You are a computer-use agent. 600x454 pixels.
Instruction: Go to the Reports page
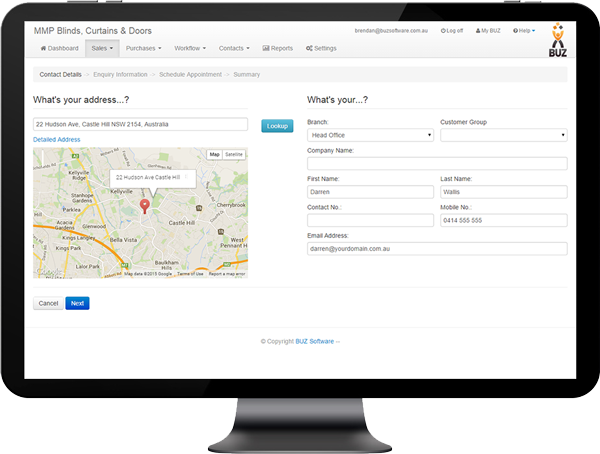(x=277, y=48)
